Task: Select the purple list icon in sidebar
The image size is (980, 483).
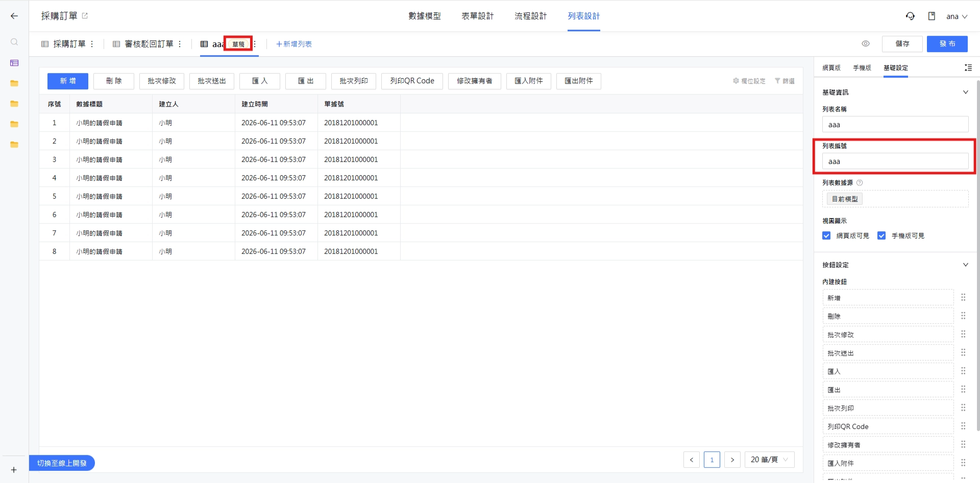Action: tap(14, 63)
